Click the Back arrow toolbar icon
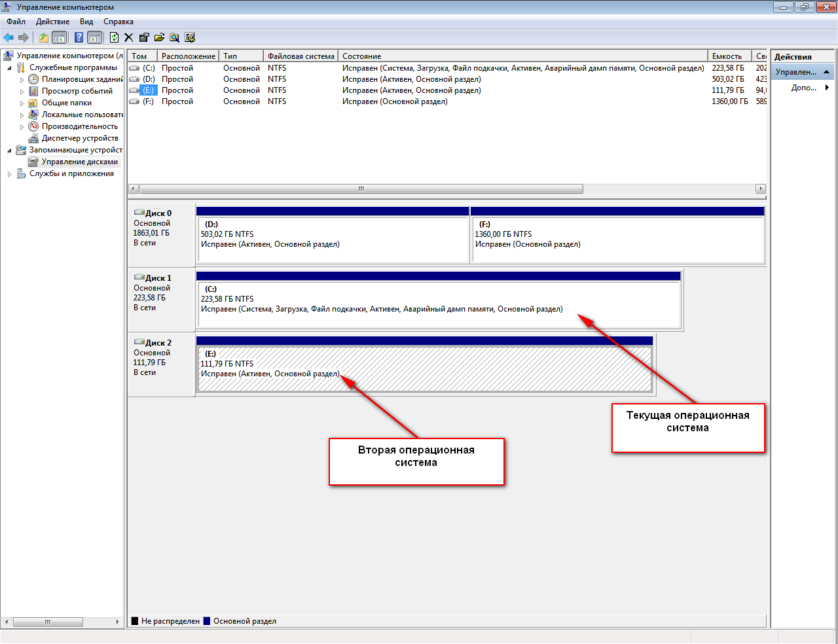 point(9,37)
